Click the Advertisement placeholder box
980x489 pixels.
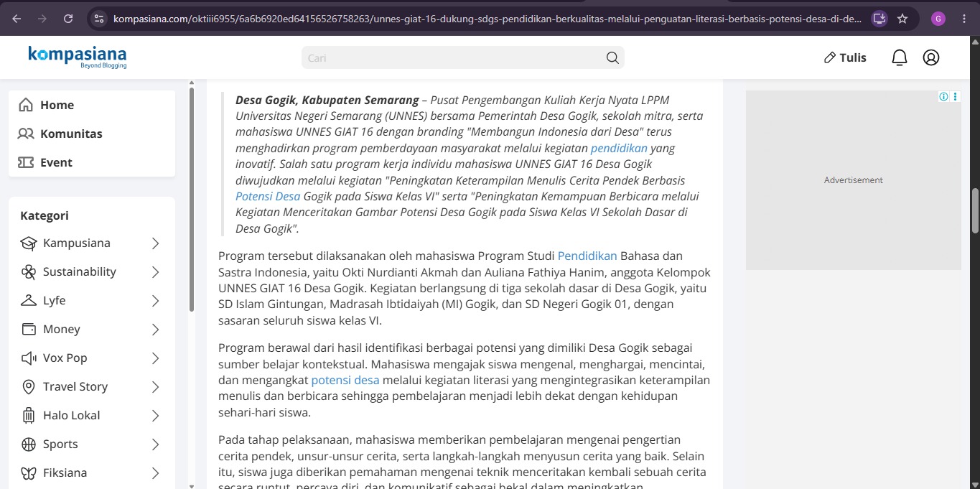pos(854,180)
